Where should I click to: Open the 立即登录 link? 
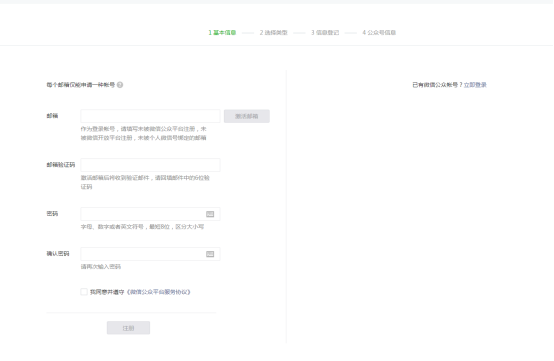pyautogui.click(x=475, y=85)
